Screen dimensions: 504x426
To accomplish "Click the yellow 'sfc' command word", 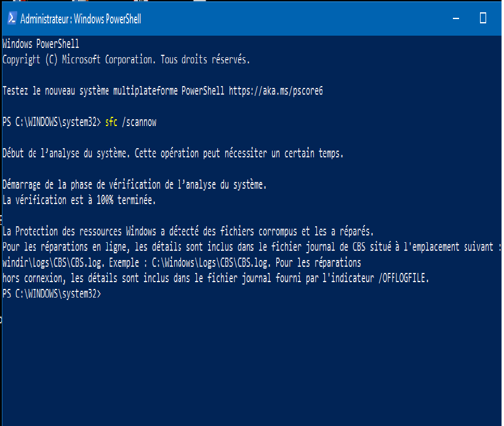I will (x=111, y=122).
